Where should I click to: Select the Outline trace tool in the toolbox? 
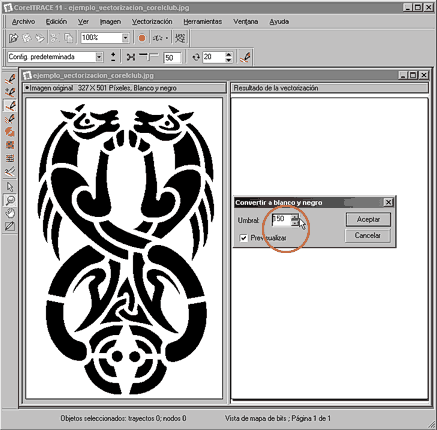(x=10, y=79)
